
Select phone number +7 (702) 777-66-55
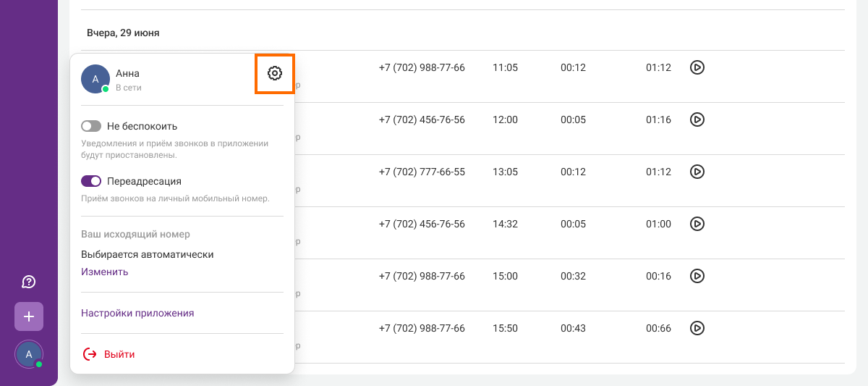422,172
